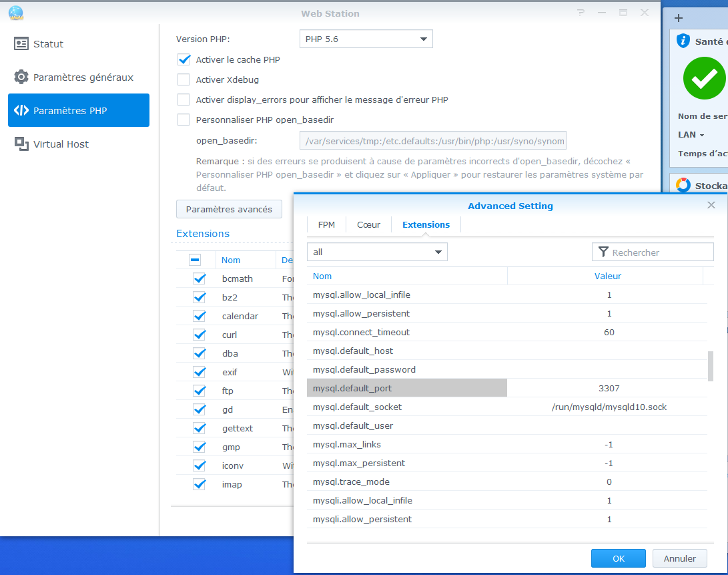The height and width of the screenshot is (575, 728).
Task: Click the Statut sidebar icon
Action: click(21, 44)
